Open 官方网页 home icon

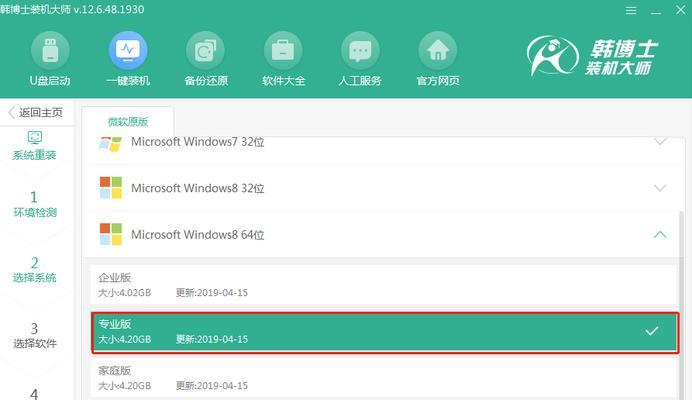(x=438, y=51)
